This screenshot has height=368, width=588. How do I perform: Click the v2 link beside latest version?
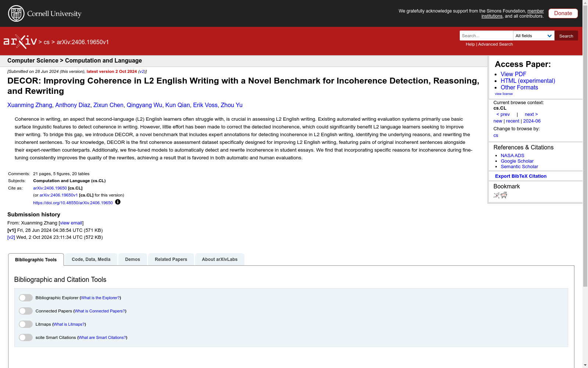(141, 71)
